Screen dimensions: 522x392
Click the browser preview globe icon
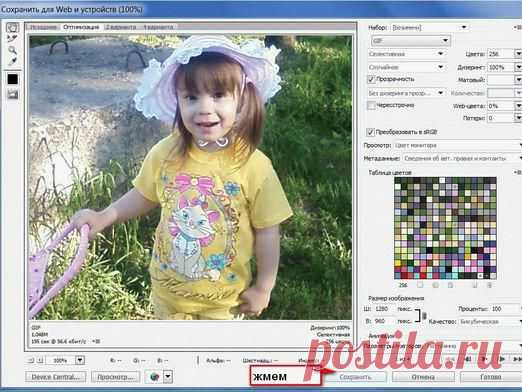tap(154, 377)
